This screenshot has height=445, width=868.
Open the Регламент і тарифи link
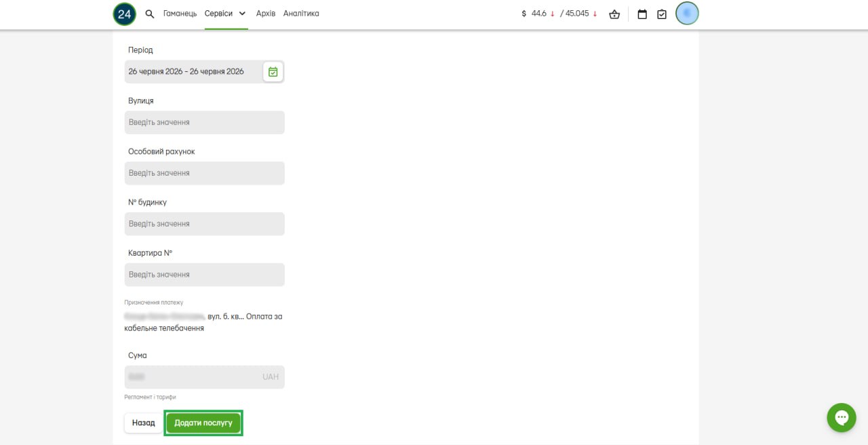[150, 398]
